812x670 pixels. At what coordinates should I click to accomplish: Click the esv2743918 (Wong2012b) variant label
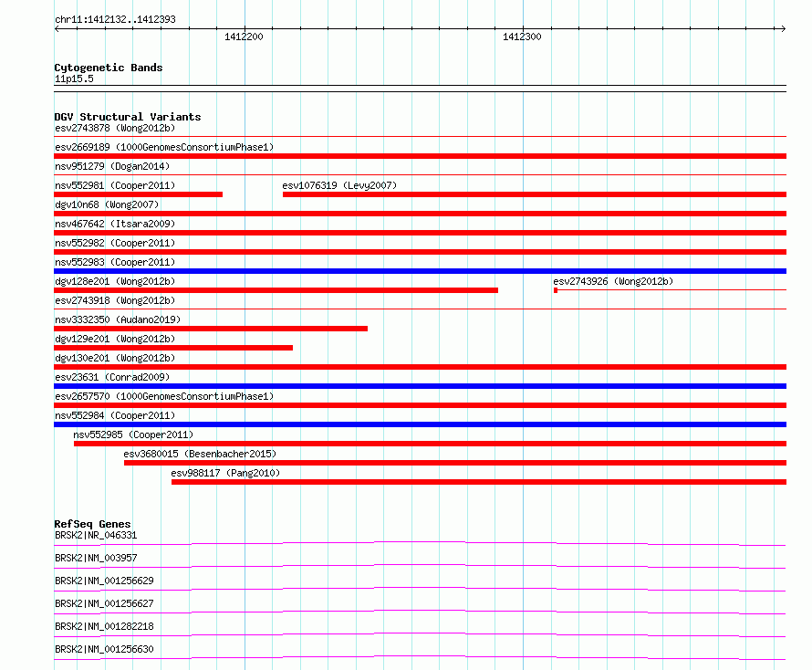pos(115,300)
